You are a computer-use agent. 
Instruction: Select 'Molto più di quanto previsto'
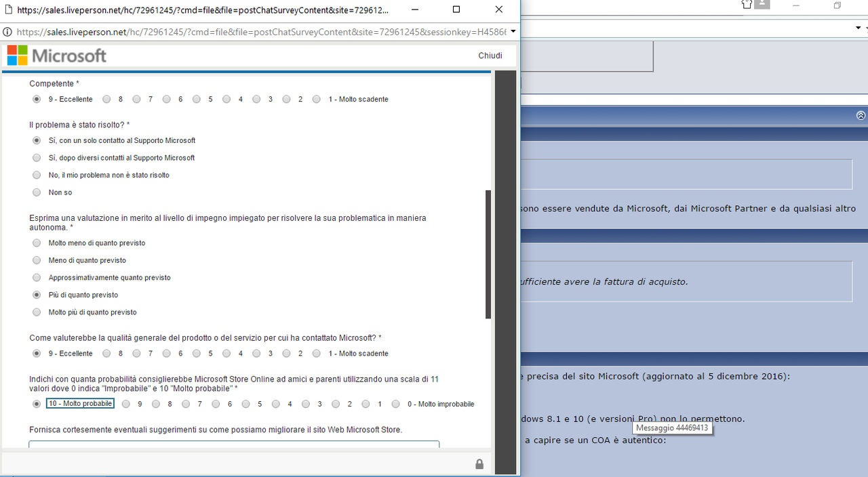[37, 312]
